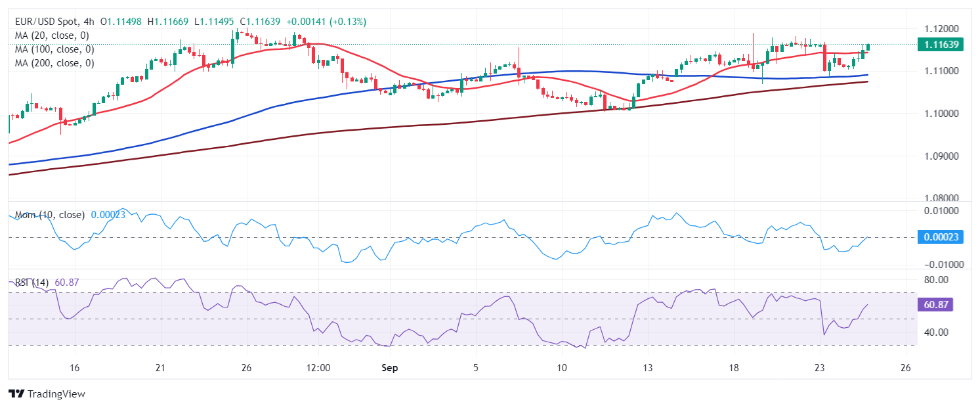
Task: Click the blue 0.00023 momentum value tag
Action: [935, 237]
